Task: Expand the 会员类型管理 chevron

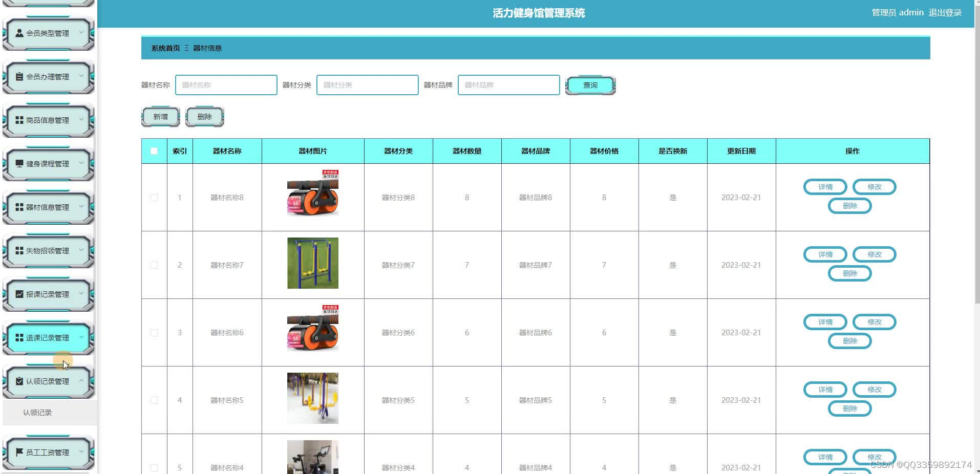Action: (81, 33)
